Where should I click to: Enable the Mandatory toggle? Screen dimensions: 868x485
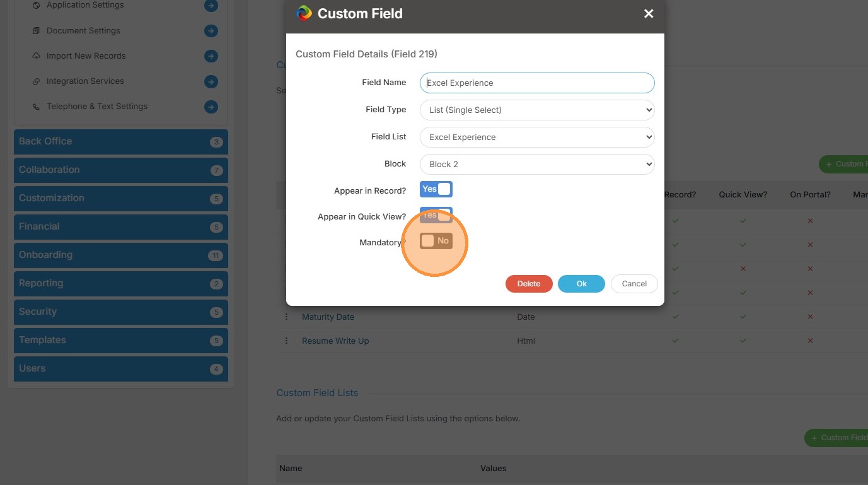tap(436, 241)
